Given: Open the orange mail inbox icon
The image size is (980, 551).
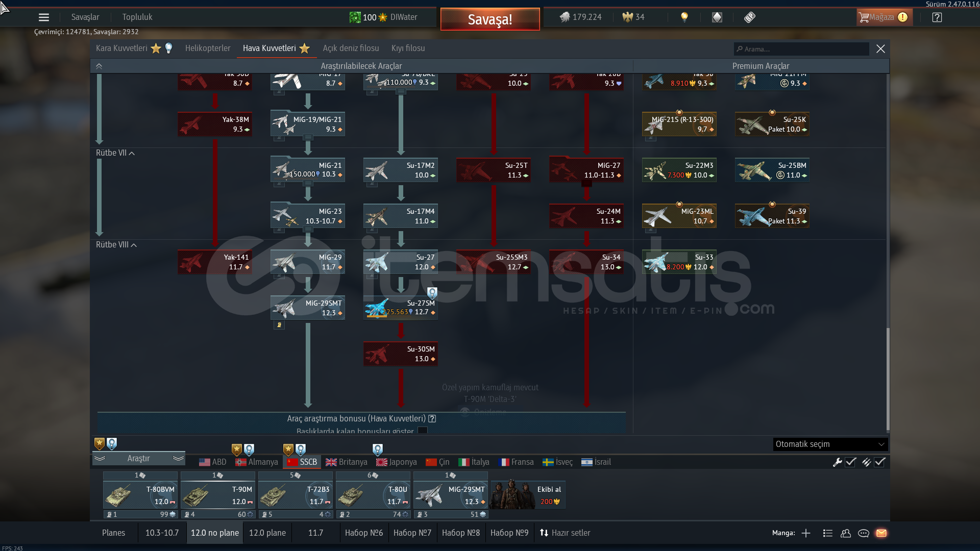Looking at the screenshot, I should 881,533.
